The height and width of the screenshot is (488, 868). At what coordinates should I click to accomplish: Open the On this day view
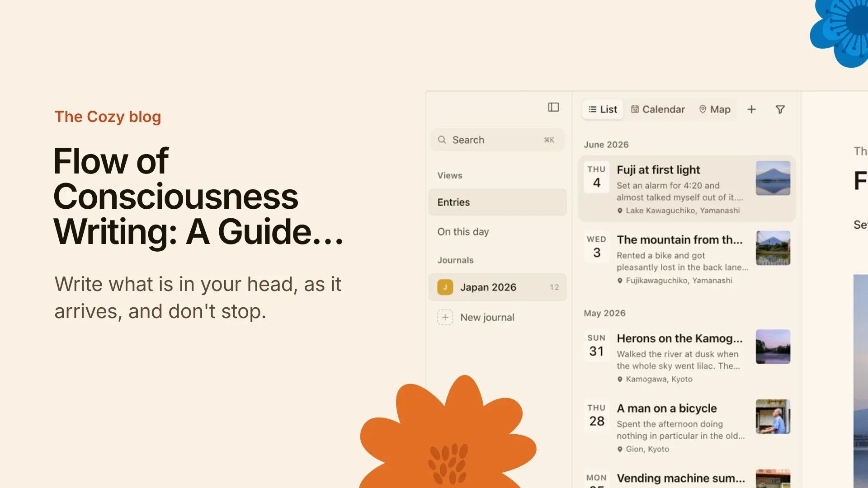tap(497, 232)
